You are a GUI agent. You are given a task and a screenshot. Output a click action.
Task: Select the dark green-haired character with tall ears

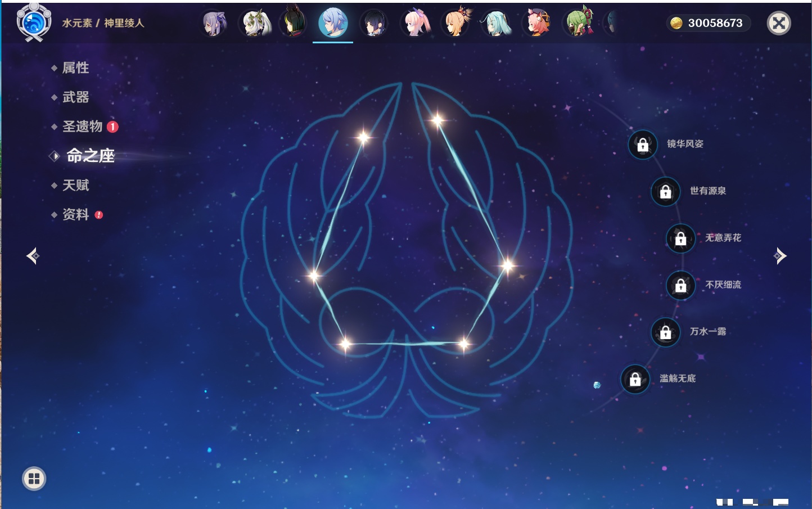click(x=294, y=22)
